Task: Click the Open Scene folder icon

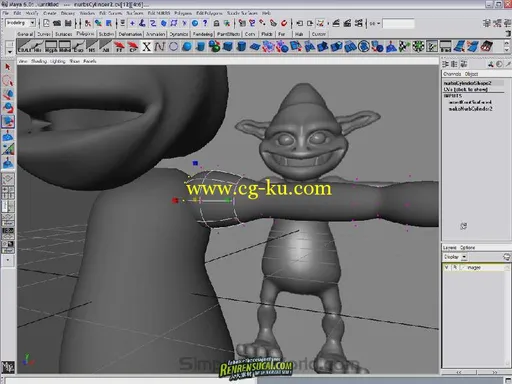Action: click(x=57, y=23)
